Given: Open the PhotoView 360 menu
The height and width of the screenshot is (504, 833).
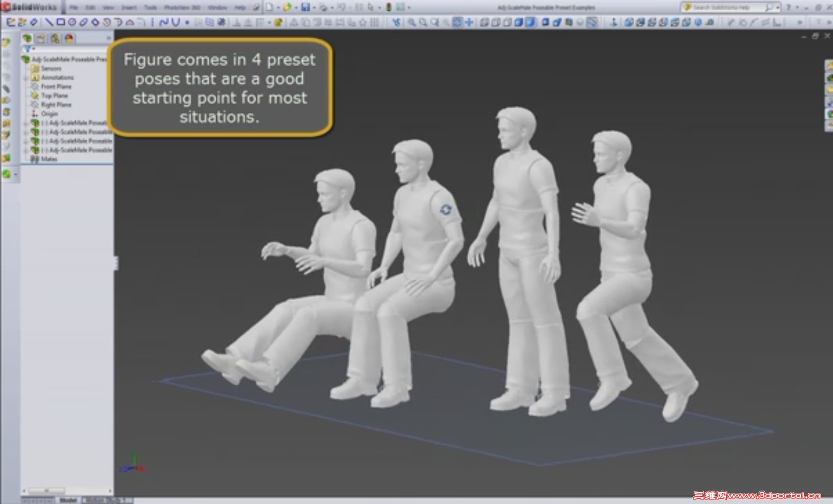Looking at the screenshot, I should [182, 8].
